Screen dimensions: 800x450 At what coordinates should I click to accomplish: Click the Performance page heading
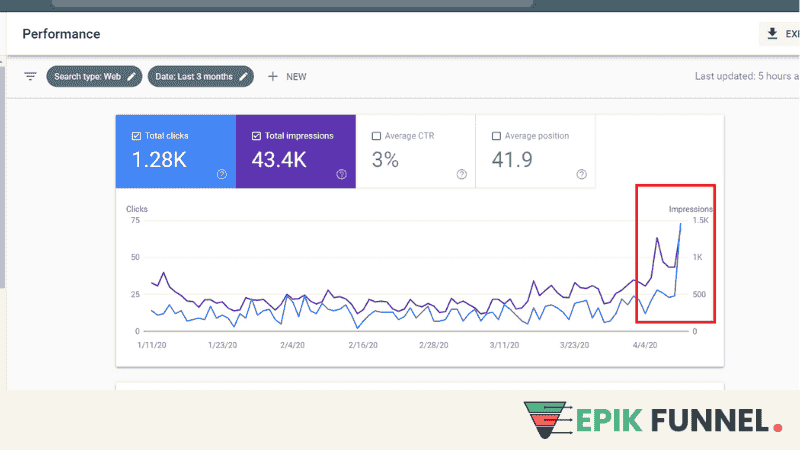[x=61, y=34]
